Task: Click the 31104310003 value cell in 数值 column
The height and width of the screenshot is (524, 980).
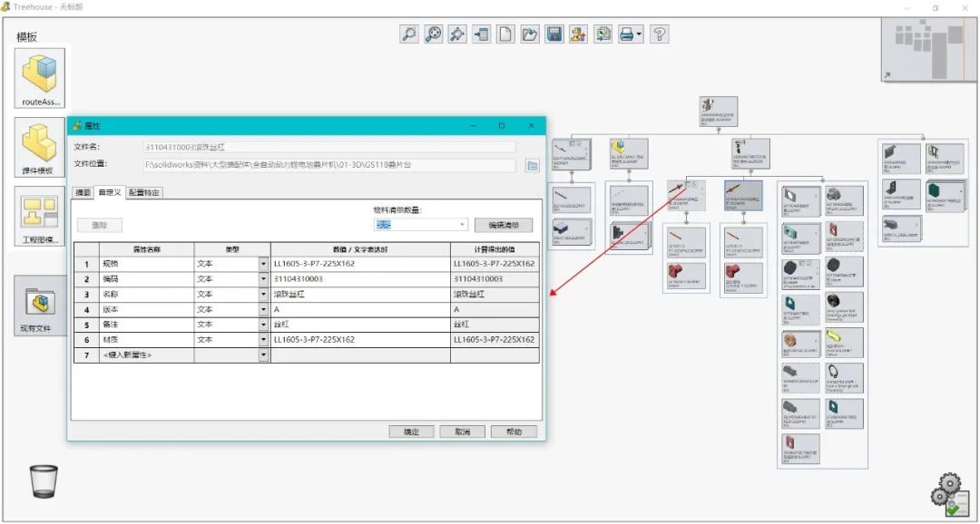Action: coord(360,279)
